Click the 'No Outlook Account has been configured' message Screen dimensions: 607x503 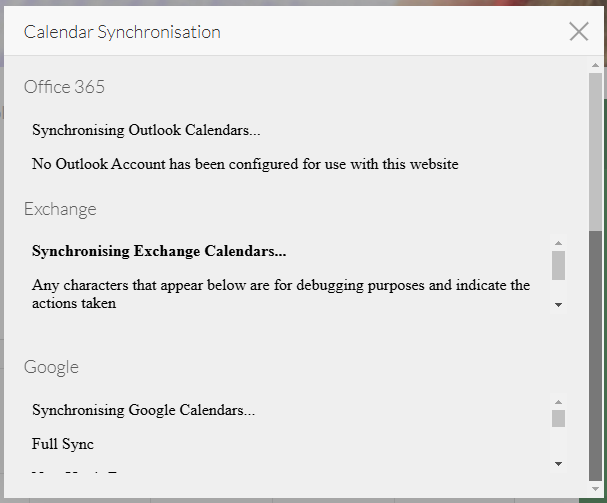click(245, 164)
